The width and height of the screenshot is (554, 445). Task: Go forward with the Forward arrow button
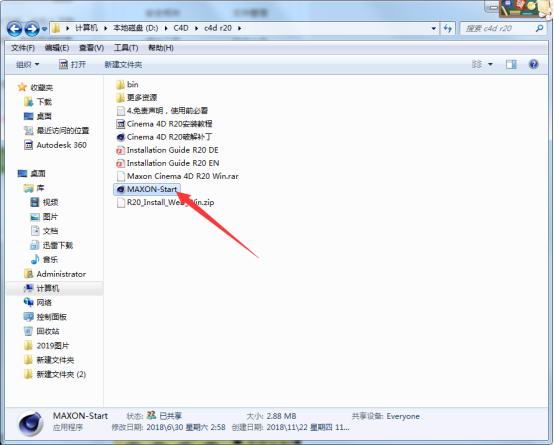(x=32, y=28)
